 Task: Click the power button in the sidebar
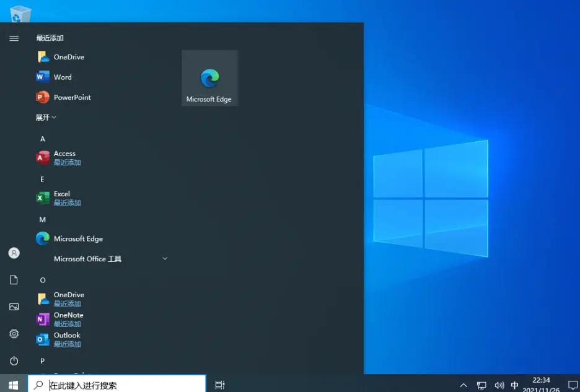tap(14, 361)
